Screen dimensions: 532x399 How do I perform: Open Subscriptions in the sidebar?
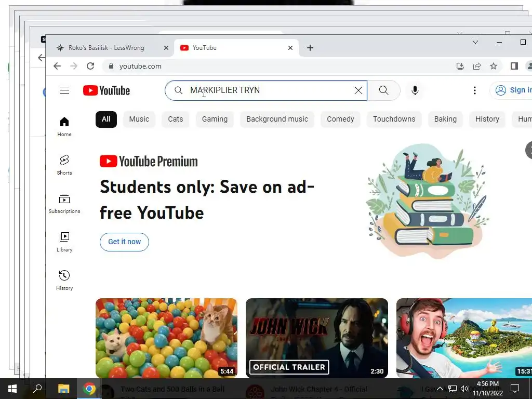coord(64,203)
